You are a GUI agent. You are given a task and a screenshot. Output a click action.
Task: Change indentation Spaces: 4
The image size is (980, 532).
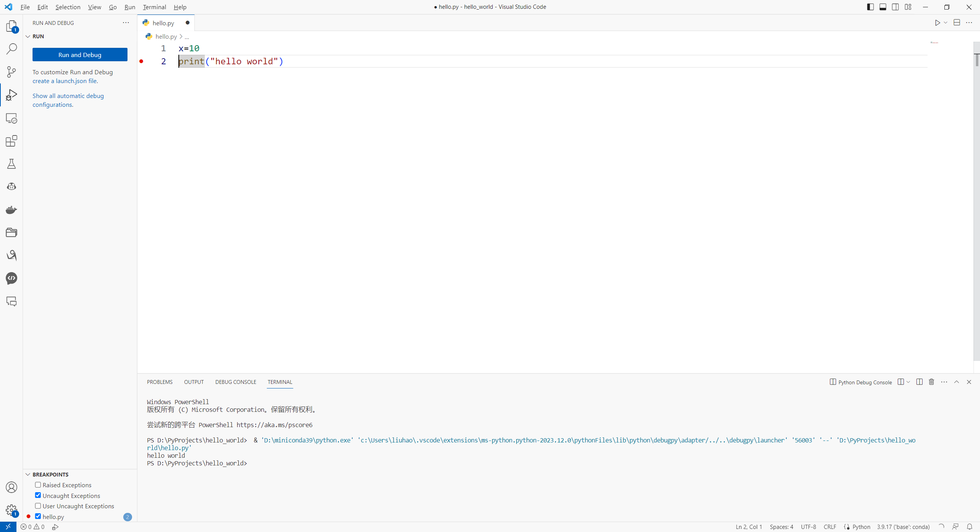781,527
